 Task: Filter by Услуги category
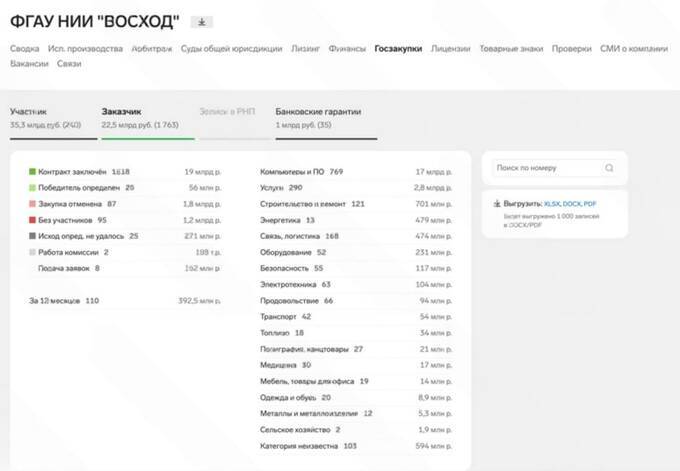coord(356,188)
